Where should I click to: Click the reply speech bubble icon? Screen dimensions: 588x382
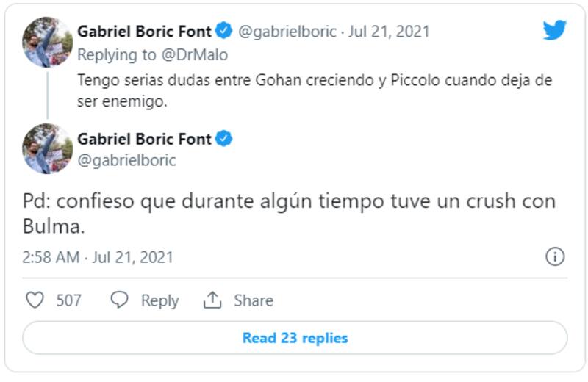coord(119,300)
